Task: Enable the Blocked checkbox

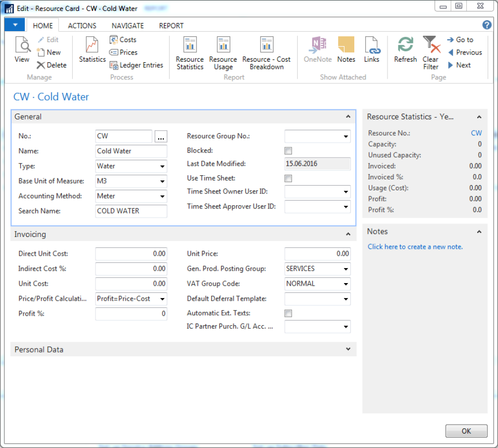Action: 288,150
